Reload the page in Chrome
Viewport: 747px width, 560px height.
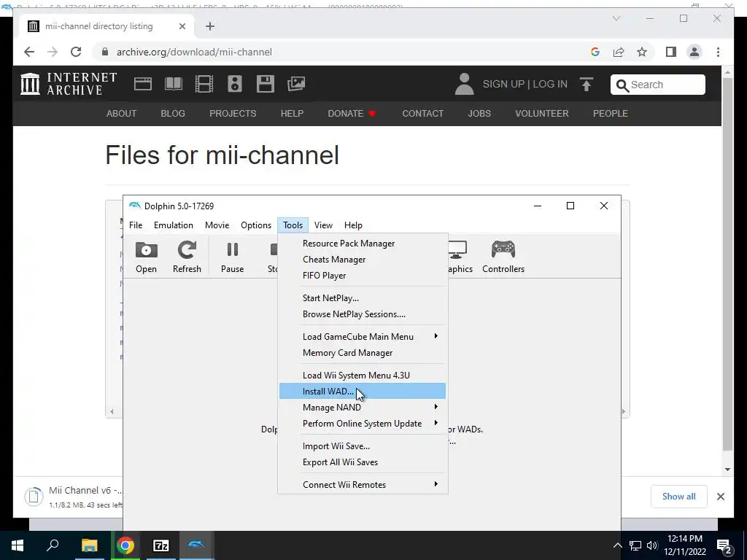(x=76, y=52)
